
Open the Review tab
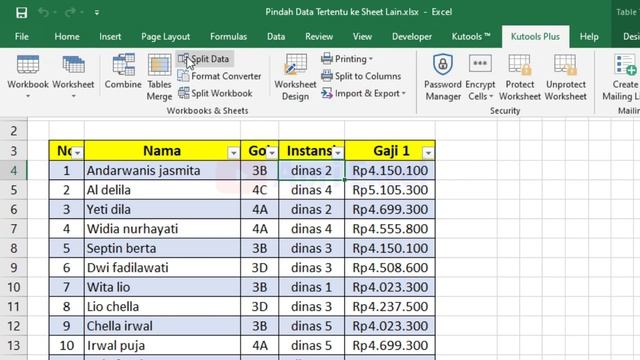coord(319,36)
